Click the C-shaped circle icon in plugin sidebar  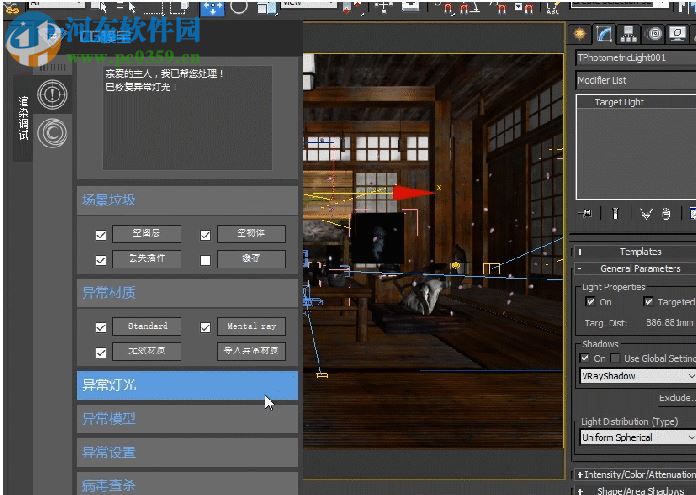(x=52, y=132)
